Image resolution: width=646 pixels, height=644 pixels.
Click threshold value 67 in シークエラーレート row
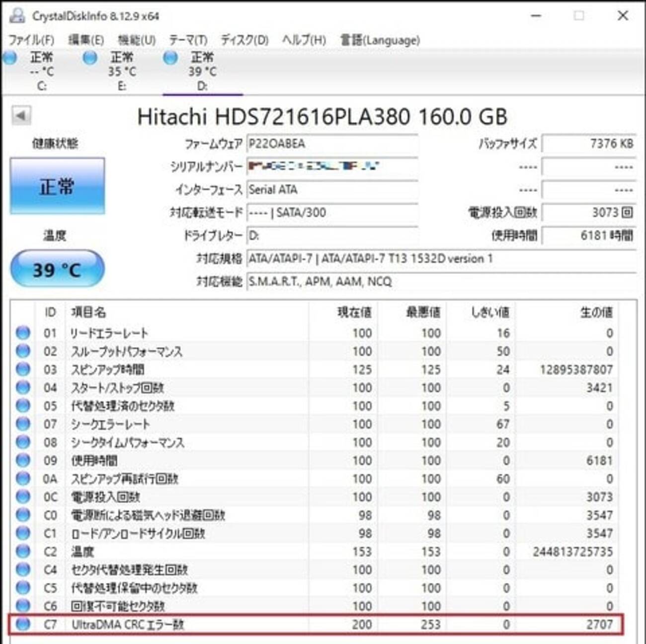503,424
